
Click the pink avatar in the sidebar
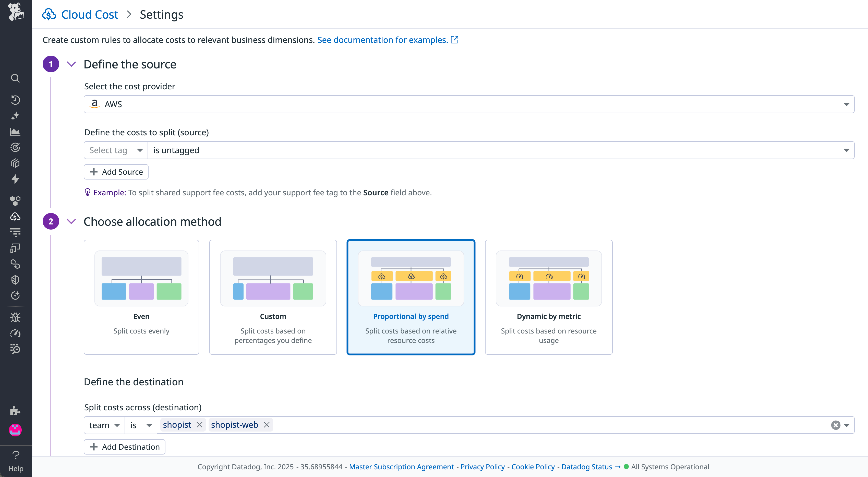16,430
